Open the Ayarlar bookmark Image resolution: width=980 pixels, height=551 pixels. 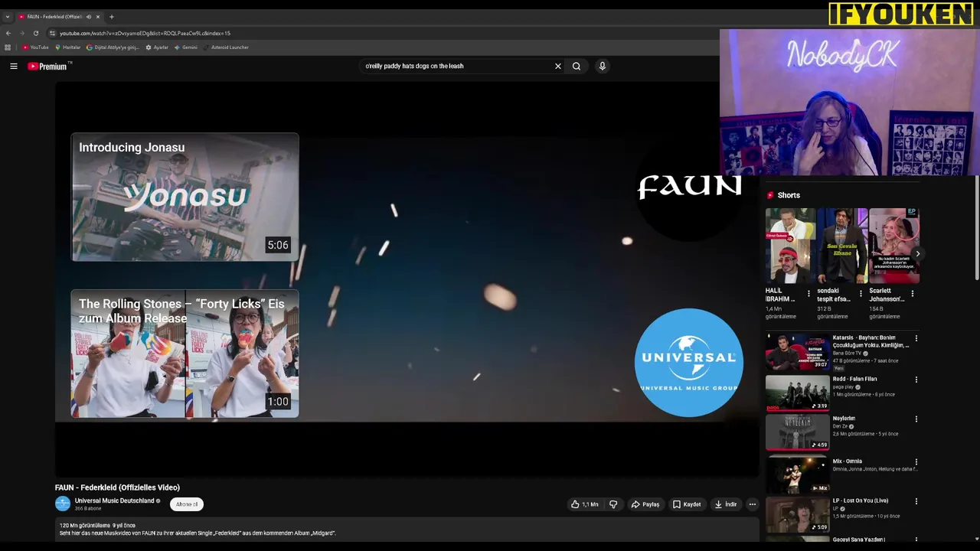click(157, 47)
